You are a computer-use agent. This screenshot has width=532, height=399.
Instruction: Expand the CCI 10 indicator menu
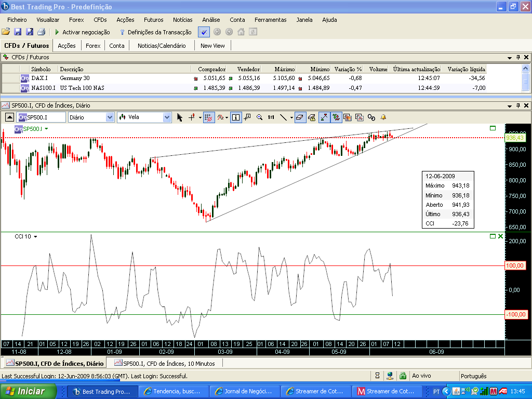pos(35,236)
